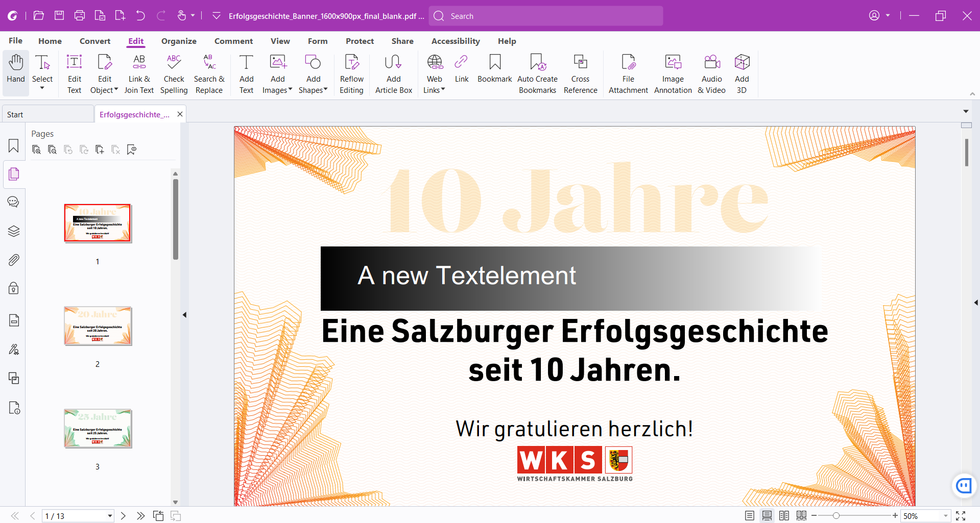Image resolution: width=980 pixels, height=523 pixels.
Task: Open the Select tool dropdown
Action: click(42, 88)
